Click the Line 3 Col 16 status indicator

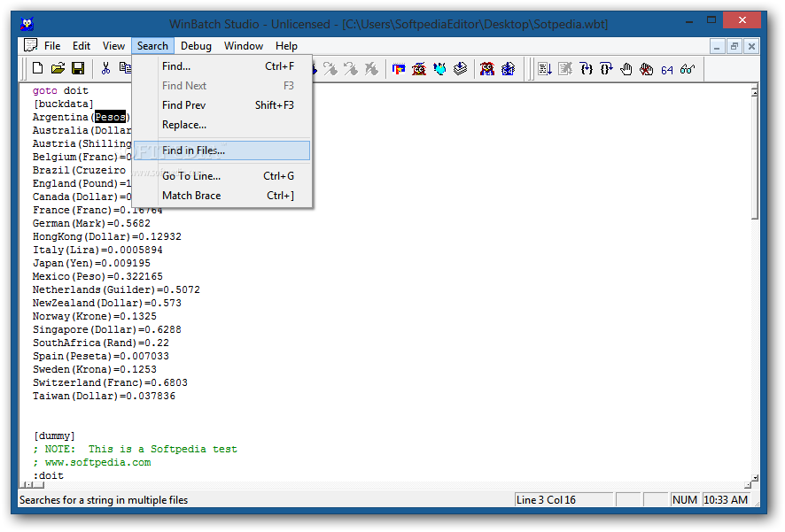pyautogui.click(x=563, y=500)
